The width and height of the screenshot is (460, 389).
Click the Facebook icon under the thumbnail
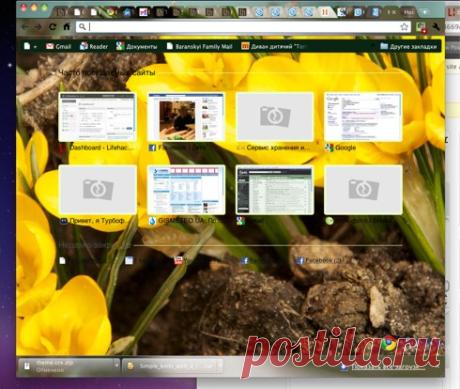tap(152, 148)
